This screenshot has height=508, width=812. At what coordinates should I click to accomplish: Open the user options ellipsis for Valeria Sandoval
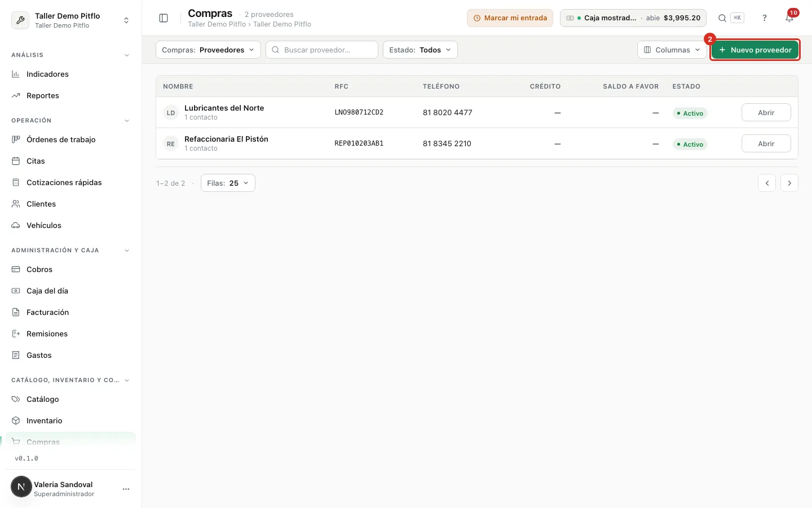(x=126, y=489)
